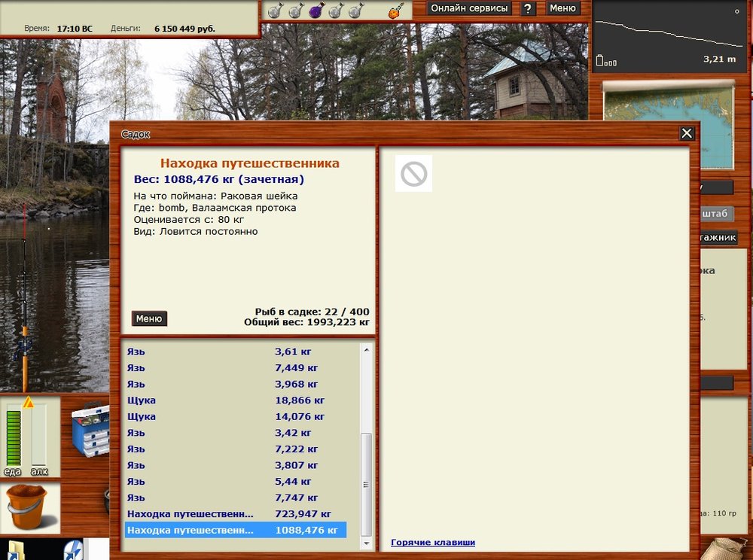Click the Горячие клавиши link

pyautogui.click(x=431, y=541)
